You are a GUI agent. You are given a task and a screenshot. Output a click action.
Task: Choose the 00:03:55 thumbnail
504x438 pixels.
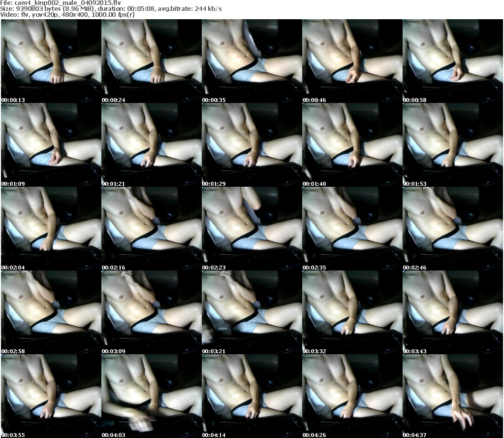(51, 396)
